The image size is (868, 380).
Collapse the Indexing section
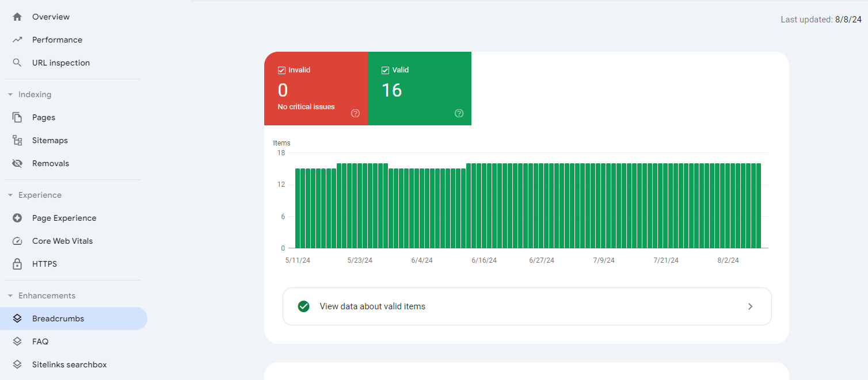point(10,94)
